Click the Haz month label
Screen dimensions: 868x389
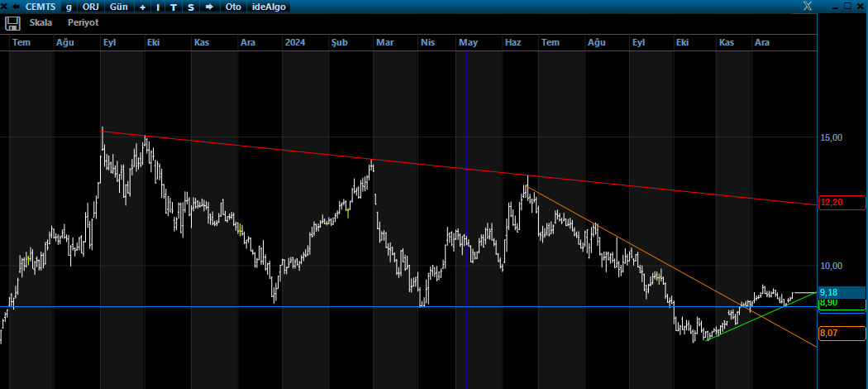[x=513, y=43]
